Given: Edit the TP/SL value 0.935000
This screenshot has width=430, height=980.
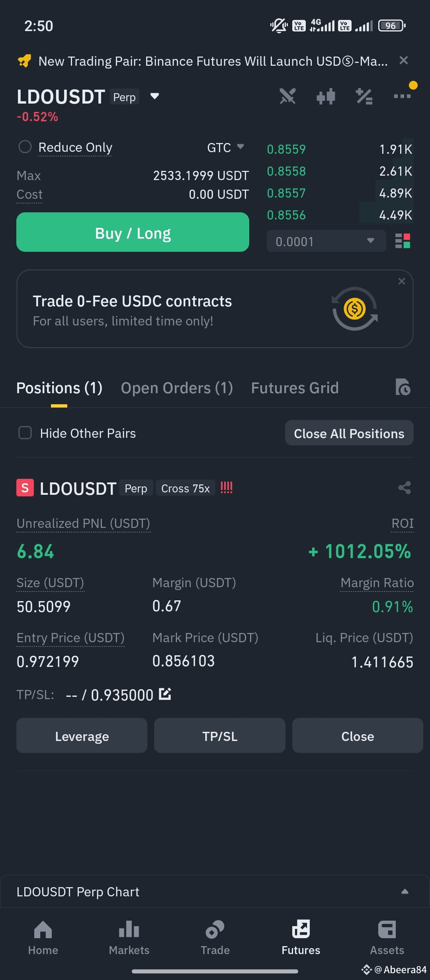Looking at the screenshot, I should 165,694.
